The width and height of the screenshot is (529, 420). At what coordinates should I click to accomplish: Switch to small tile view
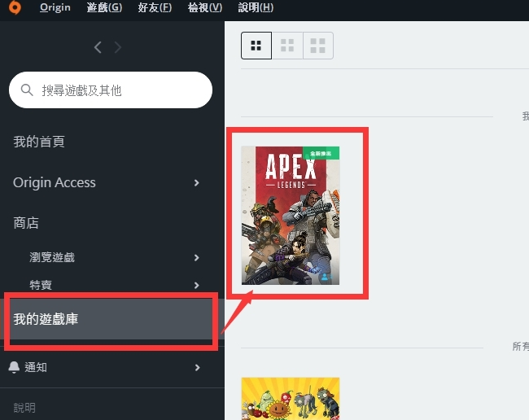256,46
